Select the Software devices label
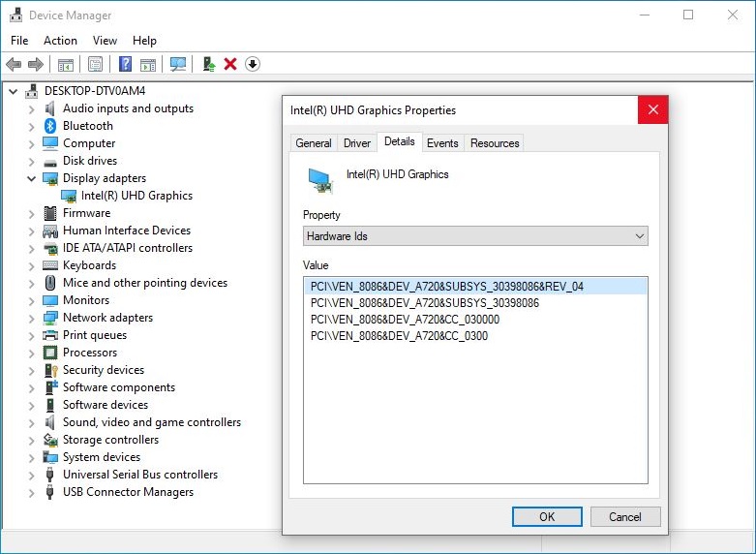Screen dimensions: 756x554 106,405
